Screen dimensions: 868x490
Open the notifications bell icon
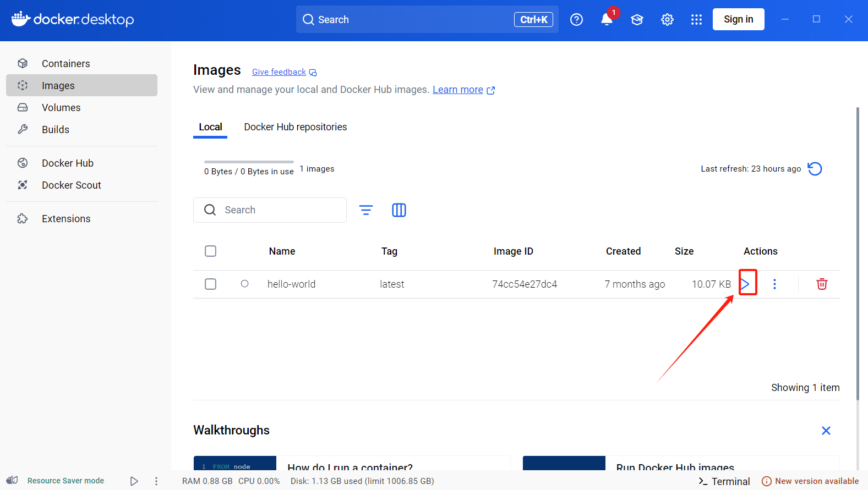[x=607, y=20]
